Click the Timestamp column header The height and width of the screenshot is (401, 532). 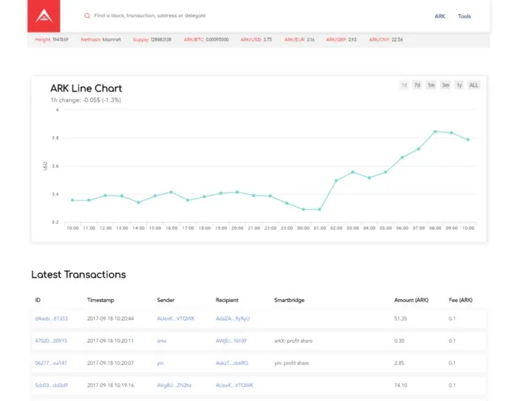coord(100,300)
